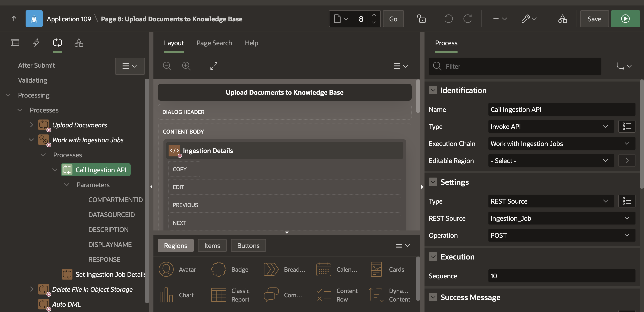Expand the layout to full screen
The image size is (644, 312).
pyautogui.click(x=214, y=66)
